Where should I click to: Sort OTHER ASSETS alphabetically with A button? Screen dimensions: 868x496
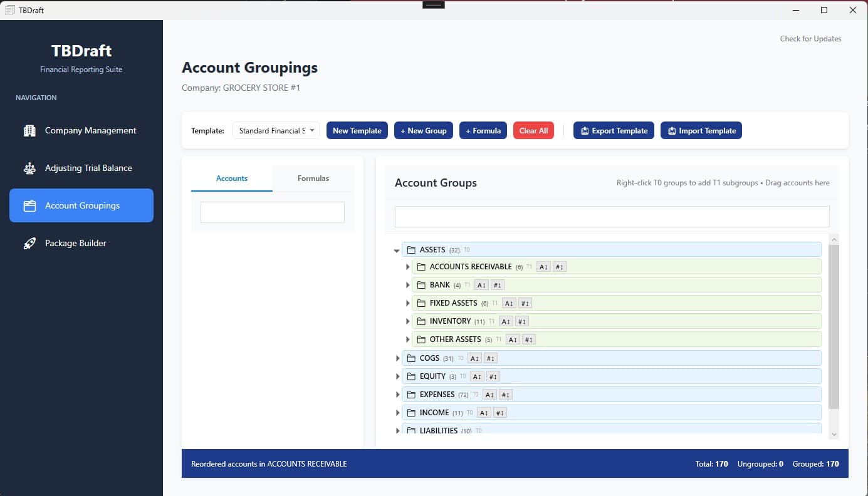point(513,339)
